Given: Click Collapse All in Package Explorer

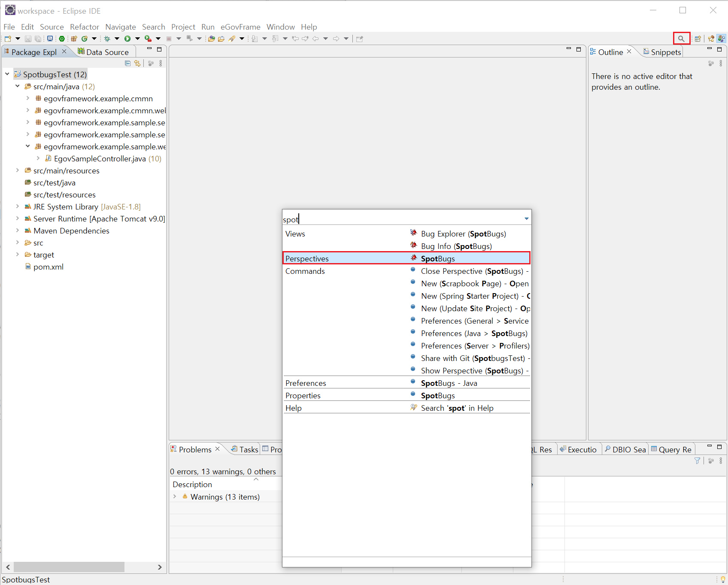Looking at the screenshot, I should pos(127,63).
